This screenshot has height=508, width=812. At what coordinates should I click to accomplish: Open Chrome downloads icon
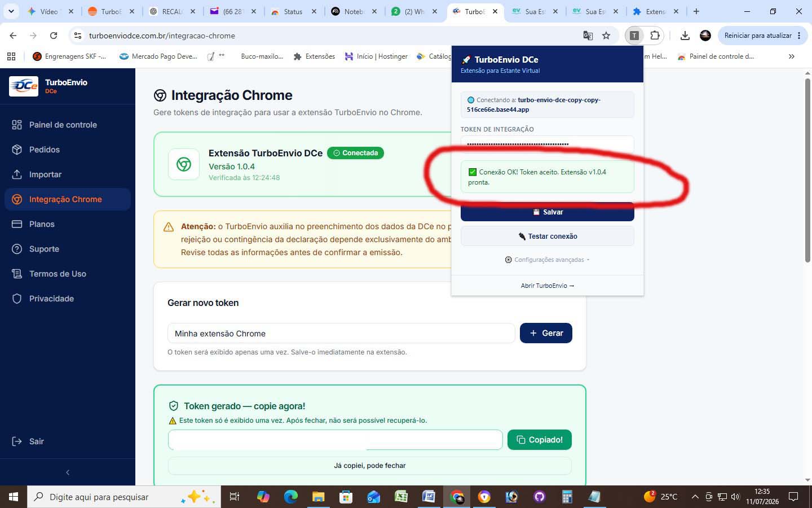pyautogui.click(x=685, y=36)
